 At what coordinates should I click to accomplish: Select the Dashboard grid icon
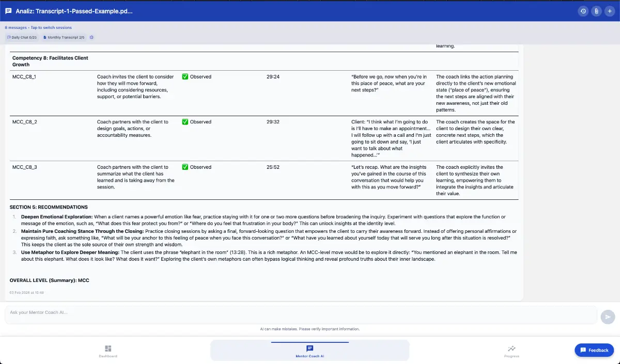coord(107,349)
